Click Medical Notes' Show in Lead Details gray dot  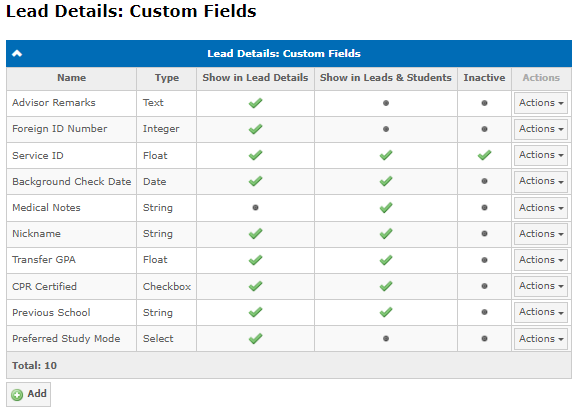[x=255, y=208]
